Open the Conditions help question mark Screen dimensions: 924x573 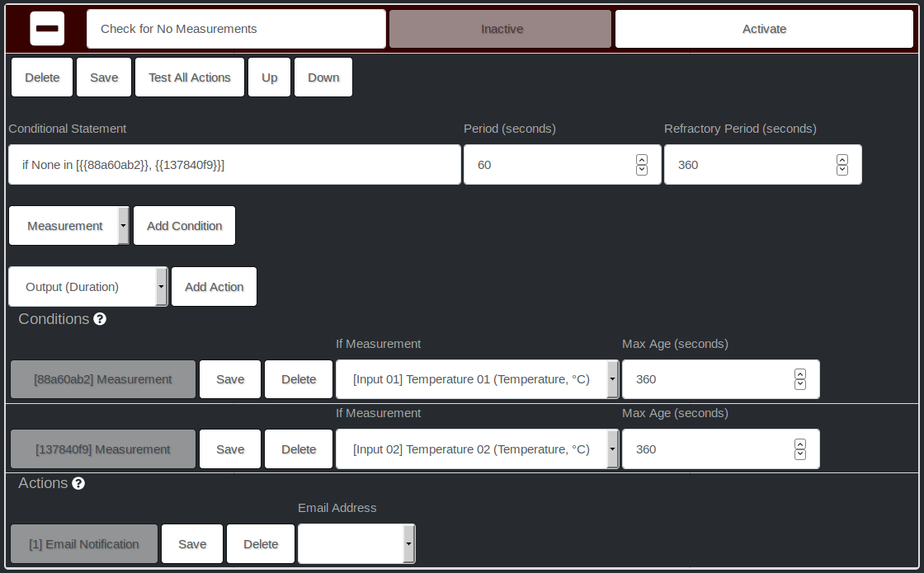[x=100, y=318]
